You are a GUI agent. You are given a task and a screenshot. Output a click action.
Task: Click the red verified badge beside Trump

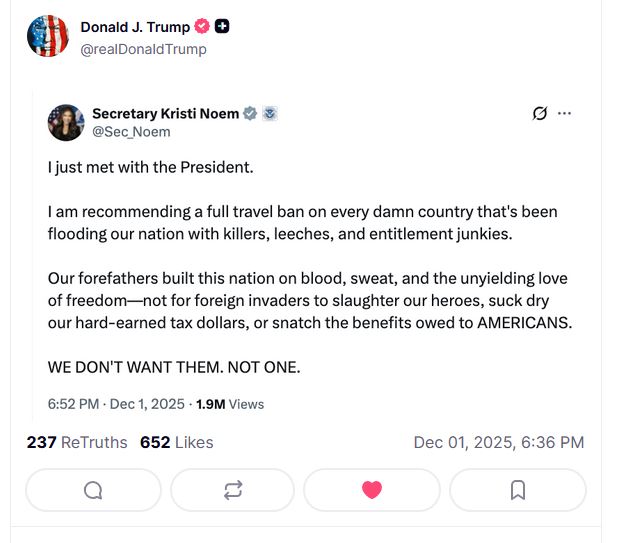(201, 27)
